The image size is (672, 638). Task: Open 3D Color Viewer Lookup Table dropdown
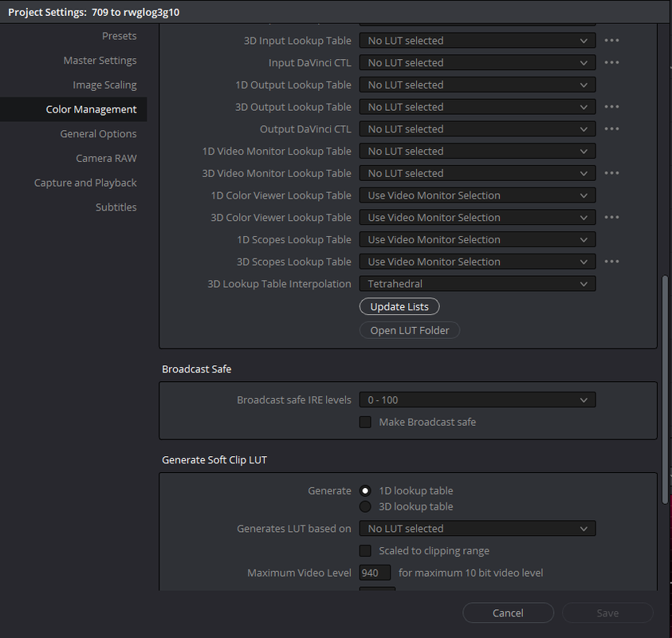pos(477,218)
